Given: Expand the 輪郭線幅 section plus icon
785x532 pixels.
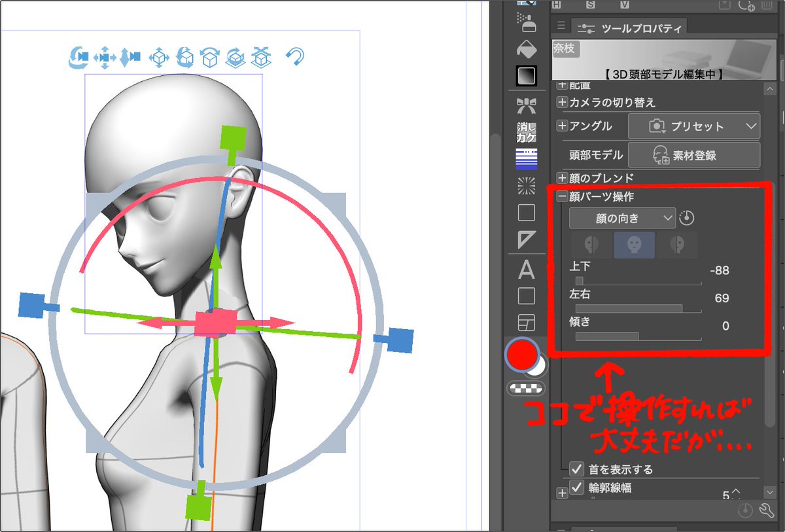Looking at the screenshot, I should tap(562, 493).
